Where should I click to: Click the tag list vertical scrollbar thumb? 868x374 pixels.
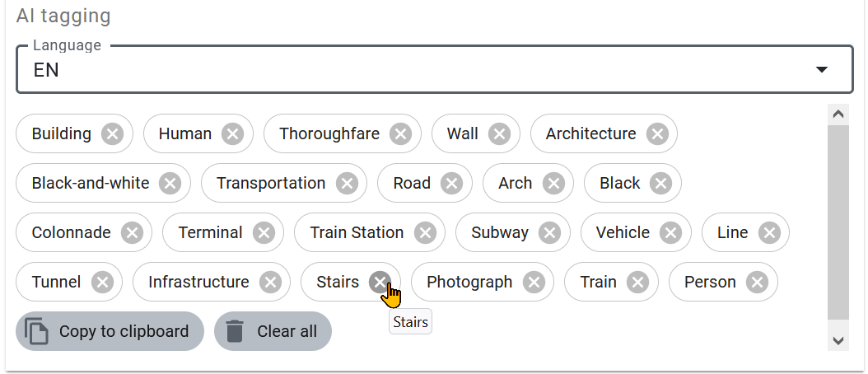click(x=838, y=222)
